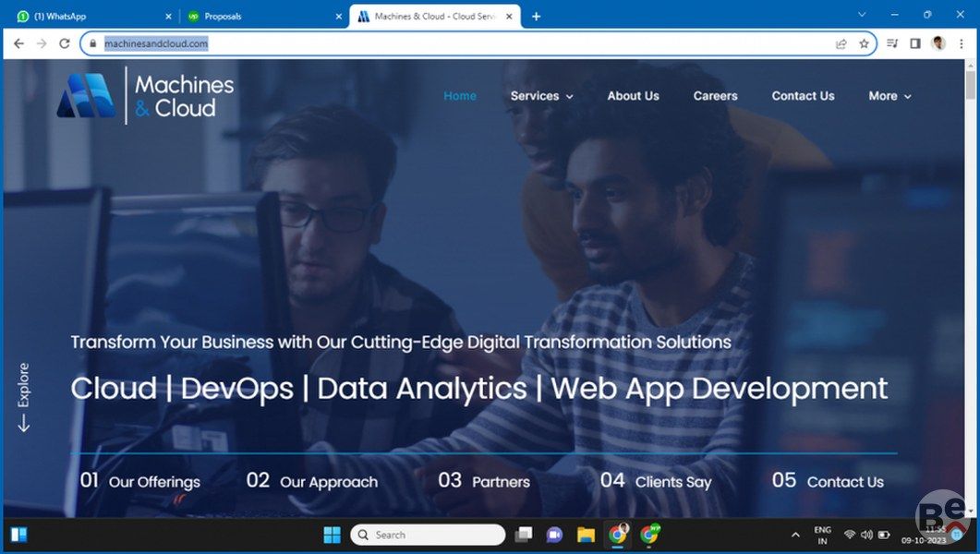Viewport: 980px width, 554px height.
Task: Open the About Us page link
Action: point(633,96)
